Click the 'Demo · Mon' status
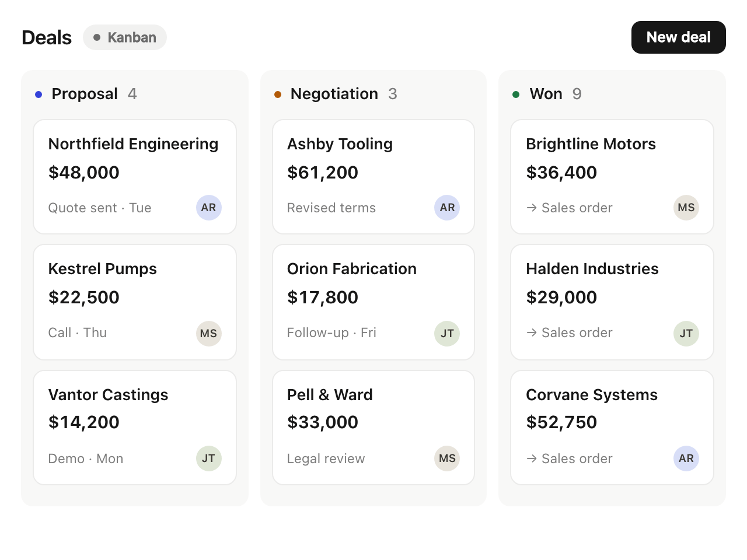The height and width of the screenshot is (560, 747). 86,459
